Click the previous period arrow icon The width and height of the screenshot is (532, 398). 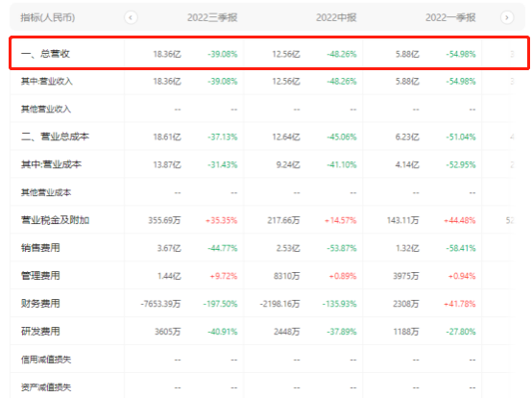click(131, 17)
